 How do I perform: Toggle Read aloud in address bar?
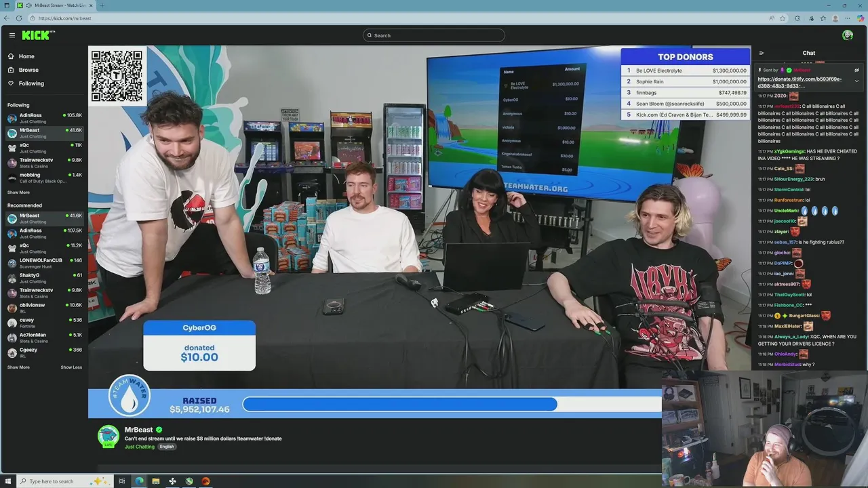point(771,18)
